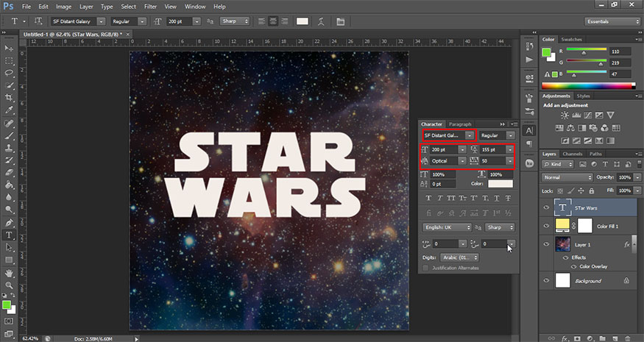This screenshot has width=644, height=342.
Task: Select the Rectangular Marquee tool
Action: coord(9,61)
